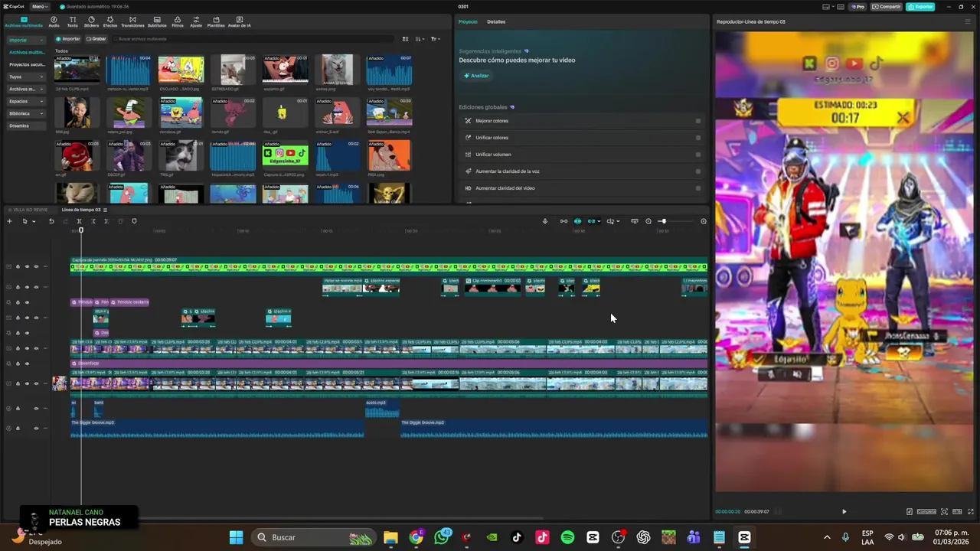980x551 pixels.
Task: Select the Archivos multimedia top tab
Action: 24,21
